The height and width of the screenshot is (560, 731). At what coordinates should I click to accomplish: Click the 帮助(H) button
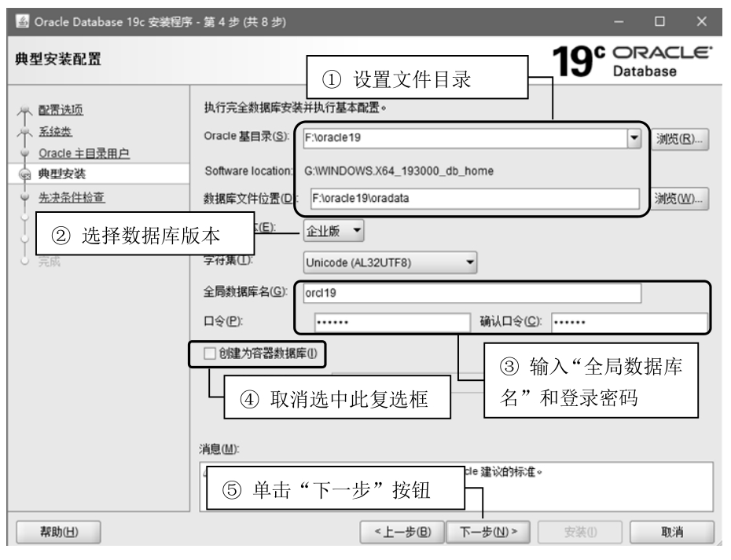[x=59, y=532]
